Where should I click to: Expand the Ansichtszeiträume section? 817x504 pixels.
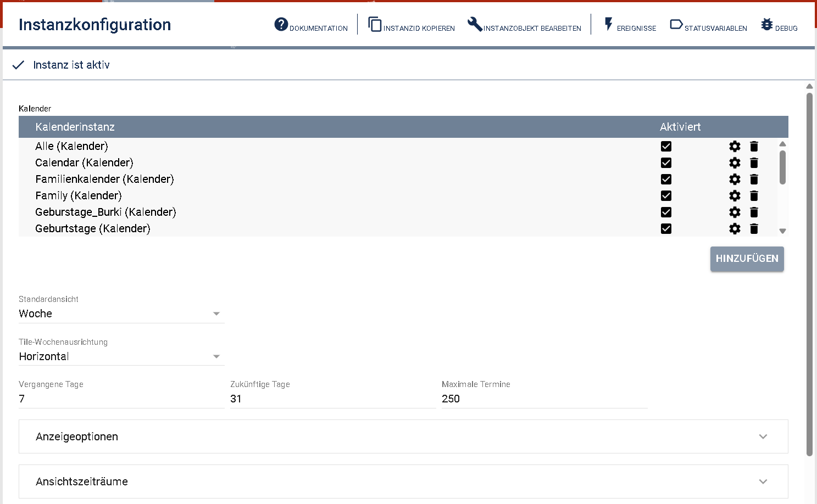403,481
